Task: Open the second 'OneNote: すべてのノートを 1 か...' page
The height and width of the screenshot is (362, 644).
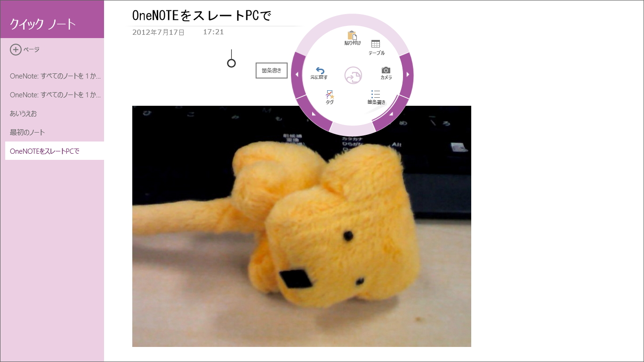Action: [x=55, y=94]
